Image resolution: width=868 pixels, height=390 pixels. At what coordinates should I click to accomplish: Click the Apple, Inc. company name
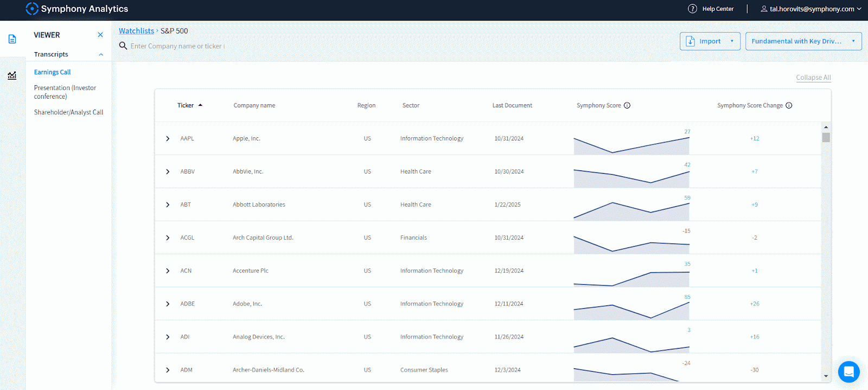[246, 138]
